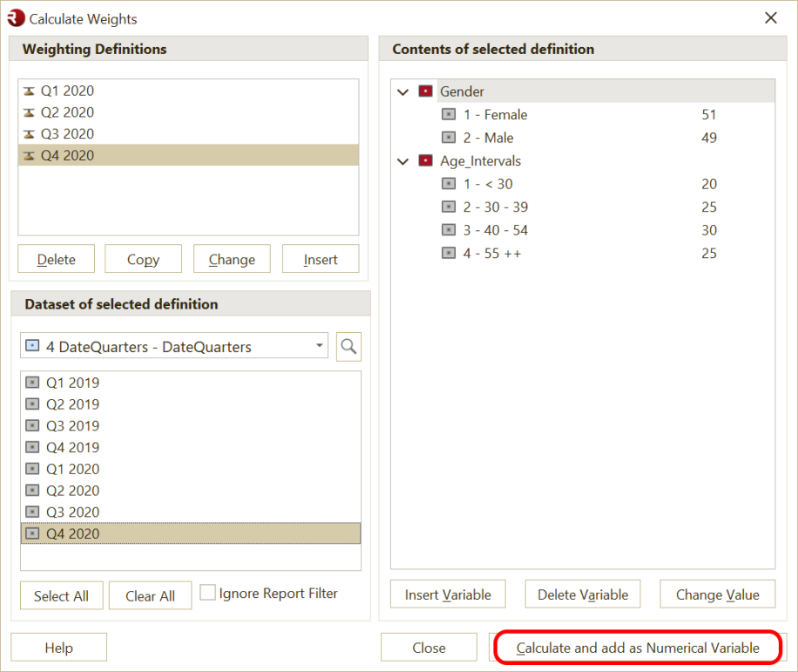
Task: Calculate and add as Numerical Variable
Action: coord(639,647)
